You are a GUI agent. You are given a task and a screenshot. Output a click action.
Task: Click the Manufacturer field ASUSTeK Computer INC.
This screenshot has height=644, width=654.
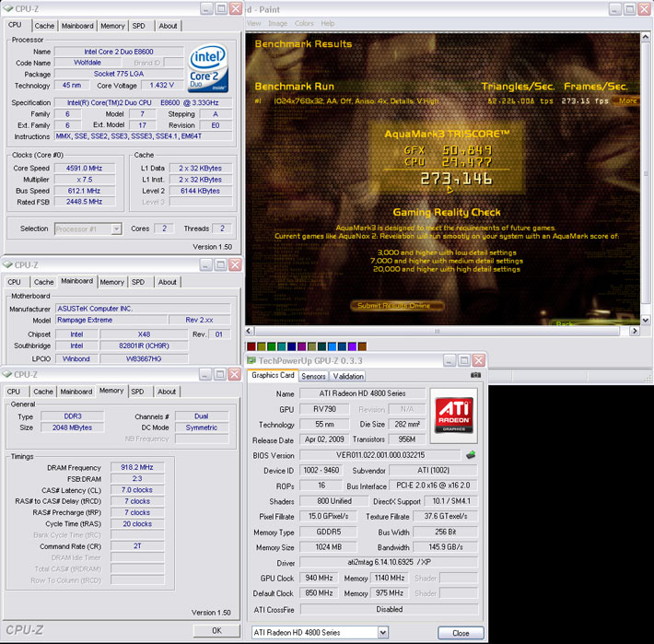coord(143,309)
